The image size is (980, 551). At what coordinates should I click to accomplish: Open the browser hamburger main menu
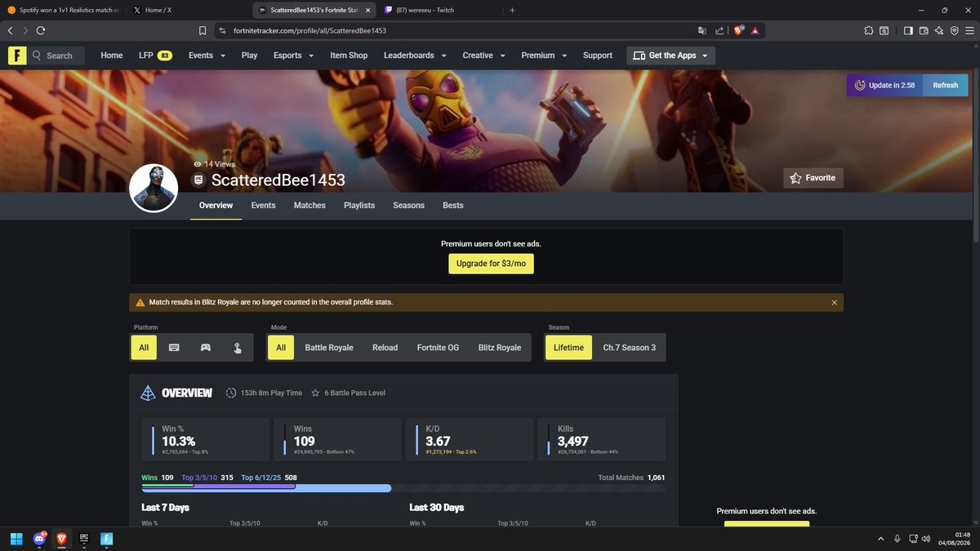[x=969, y=30]
